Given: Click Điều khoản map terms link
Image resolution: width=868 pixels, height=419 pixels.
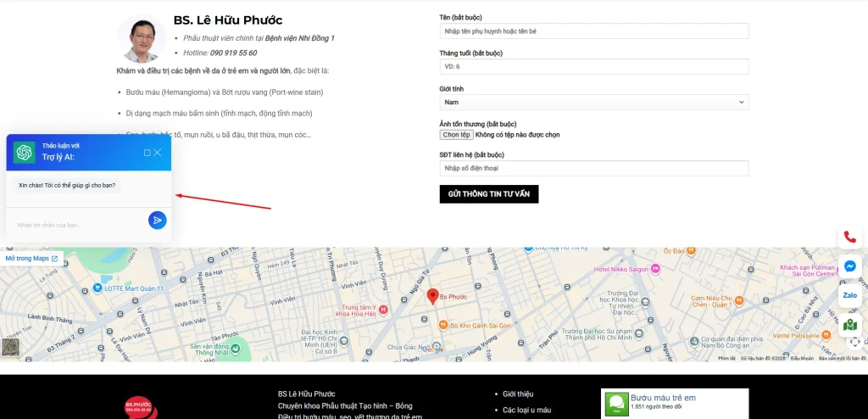Looking at the screenshot, I should [x=802, y=359].
